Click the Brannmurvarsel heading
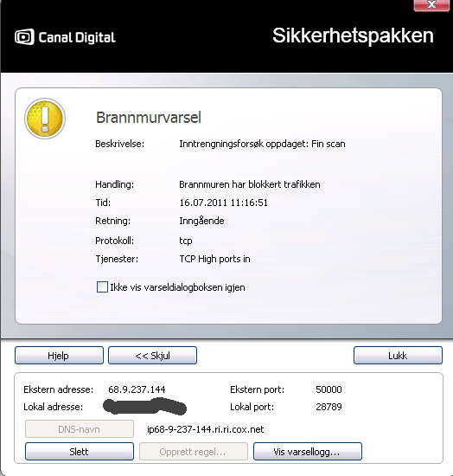453x476 pixels. click(149, 118)
